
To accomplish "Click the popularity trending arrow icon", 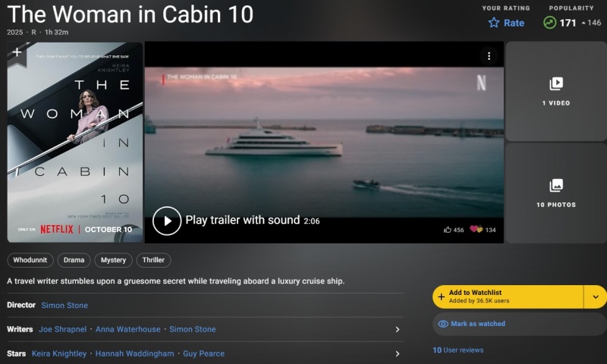I will (x=549, y=23).
